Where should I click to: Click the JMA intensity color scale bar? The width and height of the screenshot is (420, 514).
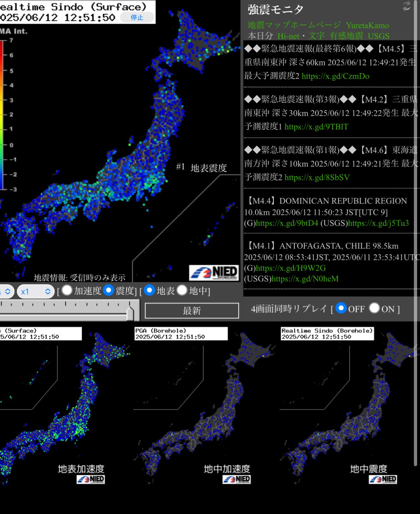(x=1, y=115)
